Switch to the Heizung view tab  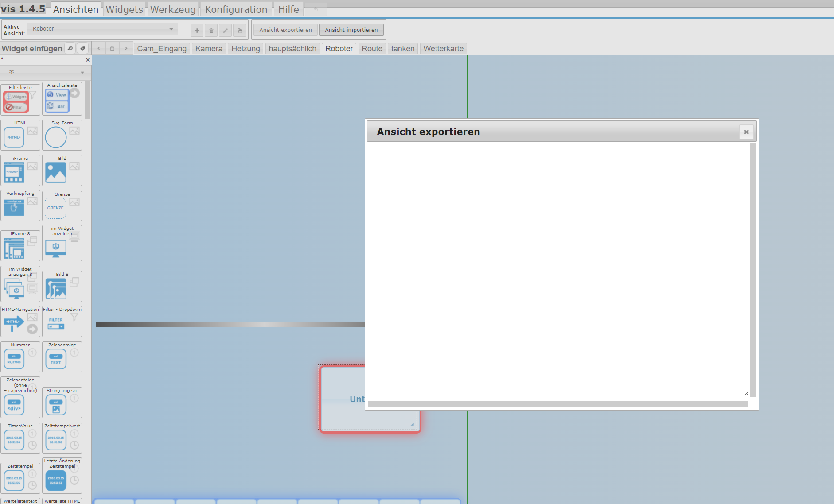[x=246, y=49]
